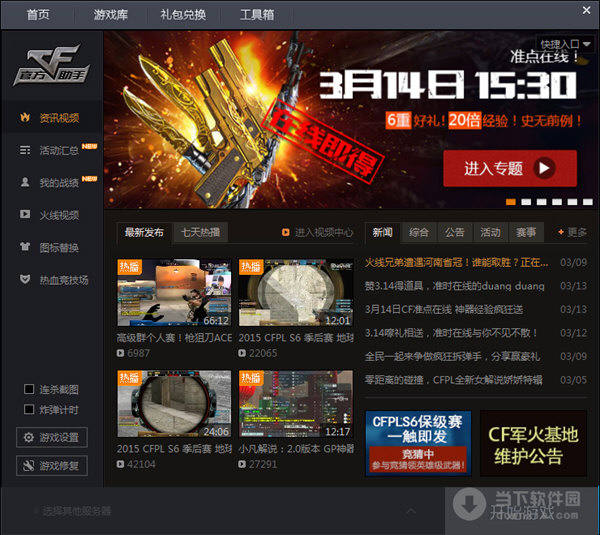Click the view-count icon next to 27291
This screenshot has width=600, height=535.
coord(242,464)
